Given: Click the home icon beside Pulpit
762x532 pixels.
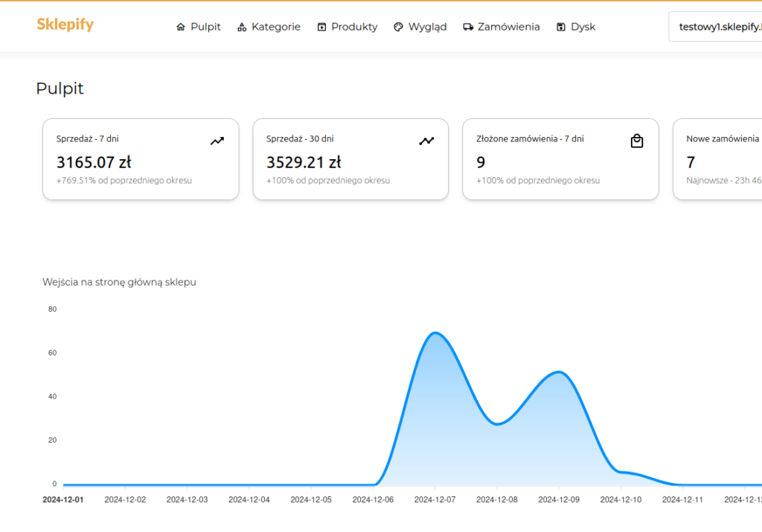Looking at the screenshot, I should [181, 27].
